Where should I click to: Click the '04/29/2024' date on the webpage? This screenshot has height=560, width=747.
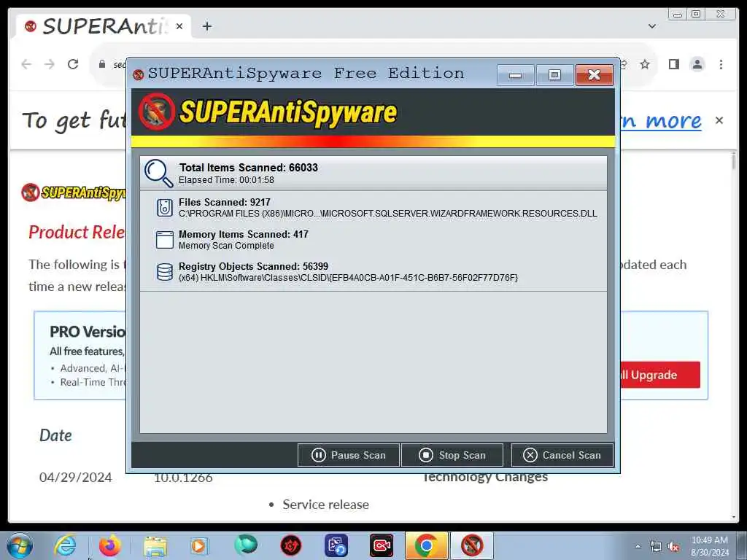click(75, 477)
